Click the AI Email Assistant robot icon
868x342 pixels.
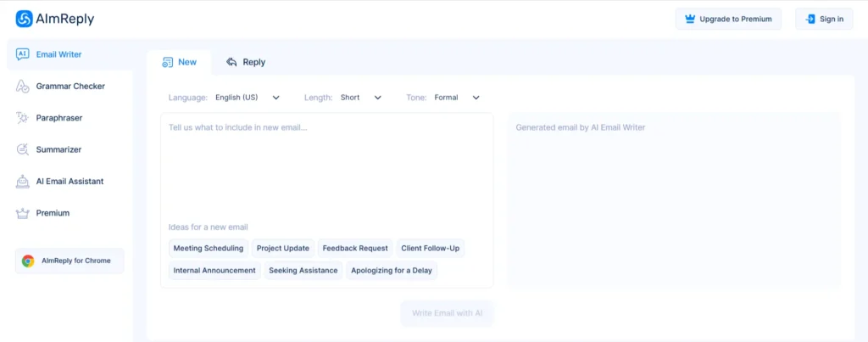coord(23,182)
